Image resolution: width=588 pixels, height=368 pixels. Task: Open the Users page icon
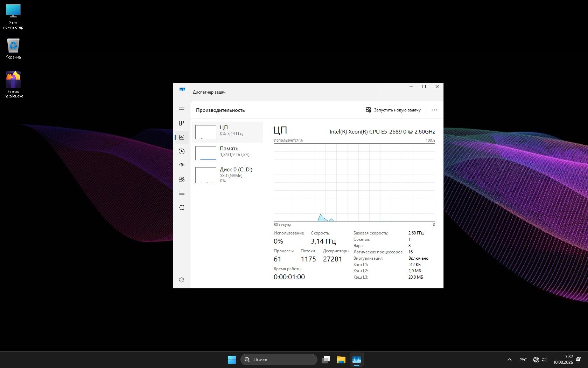(x=182, y=179)
